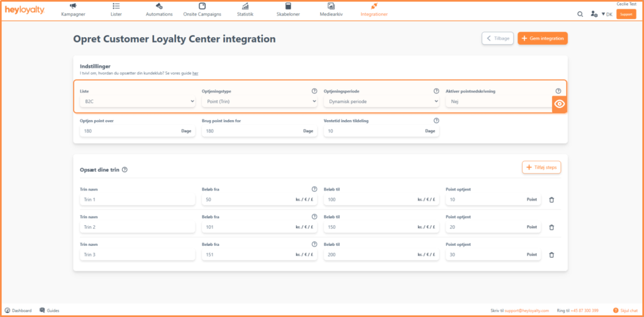Image resolution: width=644 pixels, height=317 pixels.
Task: Expand the Optjeningstype dropdown
Action: point(260,101)
